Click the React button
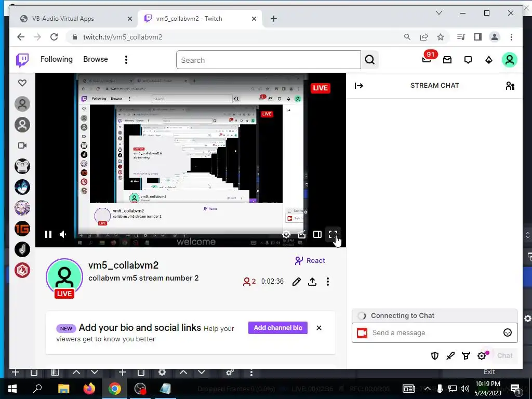Image resolution: width=532 pixels, height=399 pixels. (x=310, y=261)
